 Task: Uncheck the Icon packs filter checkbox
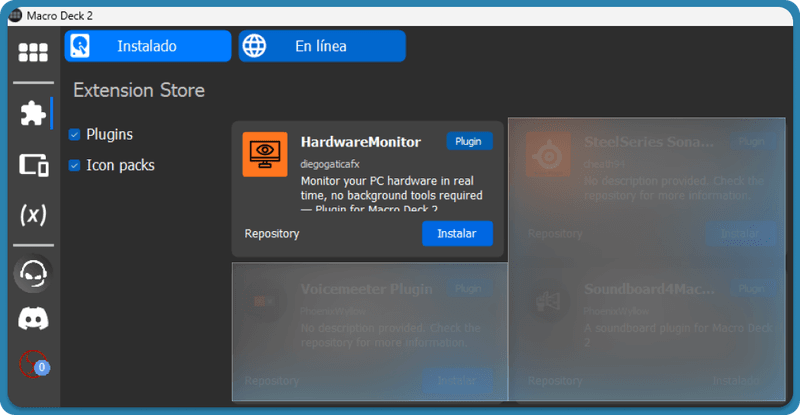74,165
